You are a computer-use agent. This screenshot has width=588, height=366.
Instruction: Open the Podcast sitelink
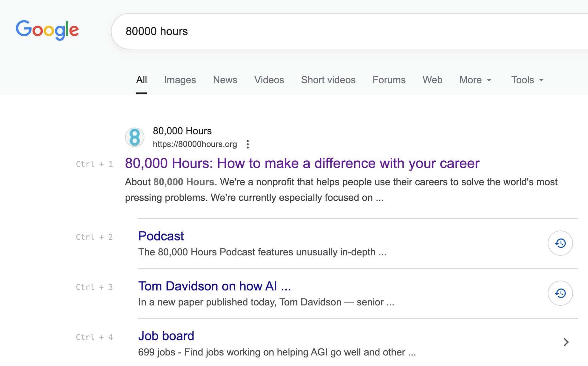(x=161, y=236)
